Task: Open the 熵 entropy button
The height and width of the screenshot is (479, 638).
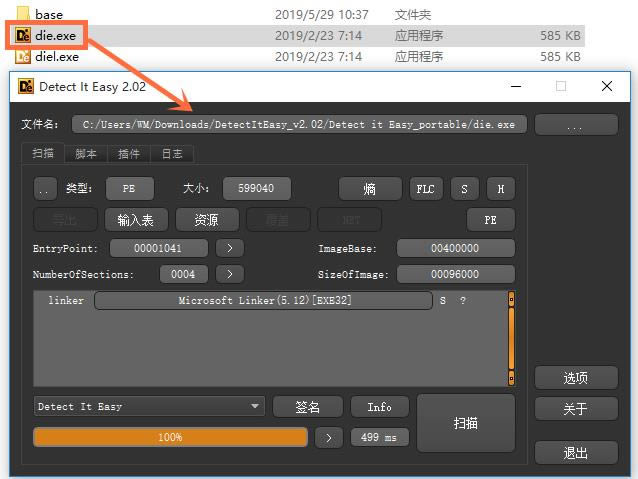Action: pyautogui.click(x=370, y=189)
